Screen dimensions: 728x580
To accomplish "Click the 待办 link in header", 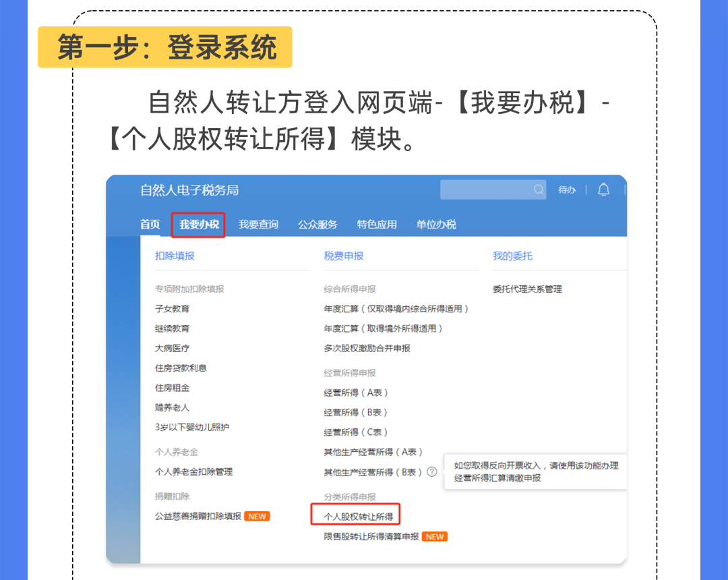I will pyautogui.click(x=567, y=190).
